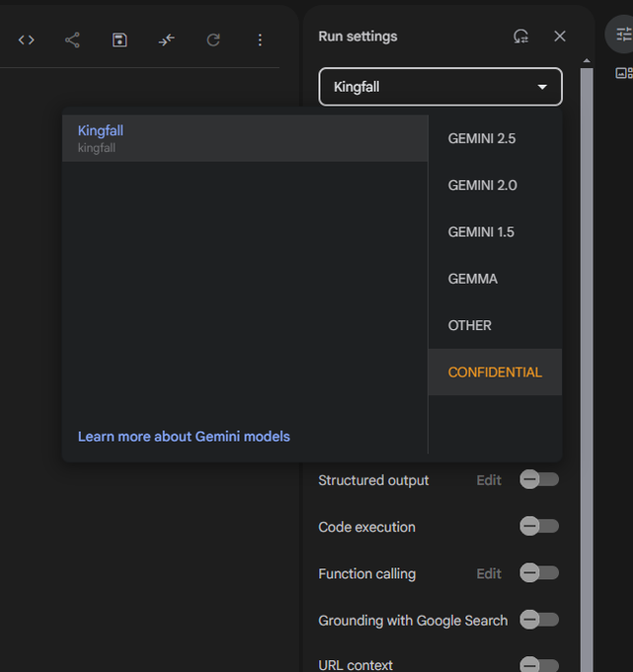Viewport: 633px width, 672px height.
Task: Click the 'Code execution' label
Action: pyautogui.click(x=366, y=527)
